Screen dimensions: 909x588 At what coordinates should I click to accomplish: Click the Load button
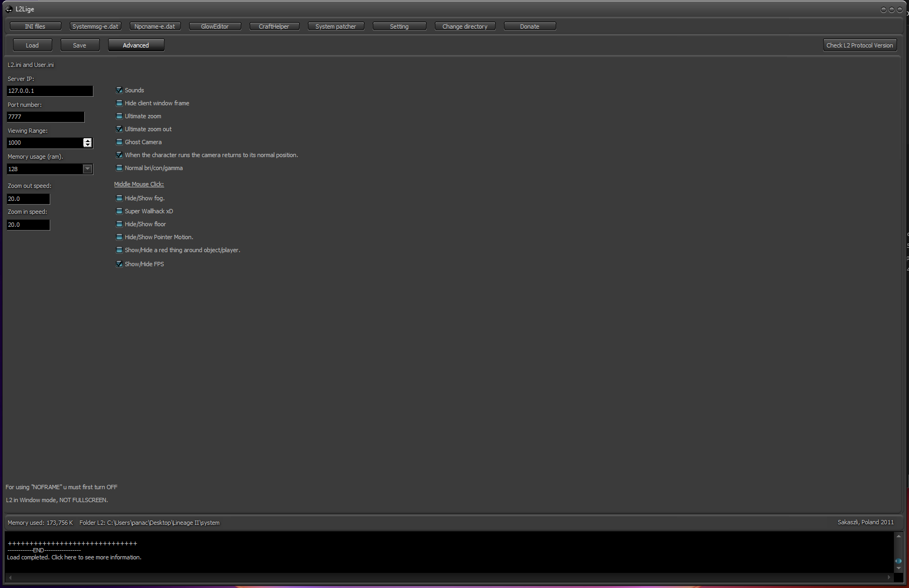[32, 45]
